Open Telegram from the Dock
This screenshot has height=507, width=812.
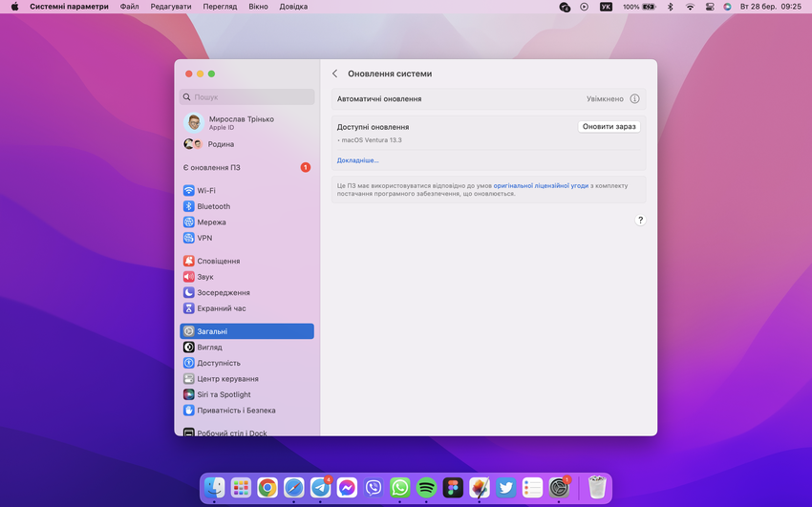(320, 488)
